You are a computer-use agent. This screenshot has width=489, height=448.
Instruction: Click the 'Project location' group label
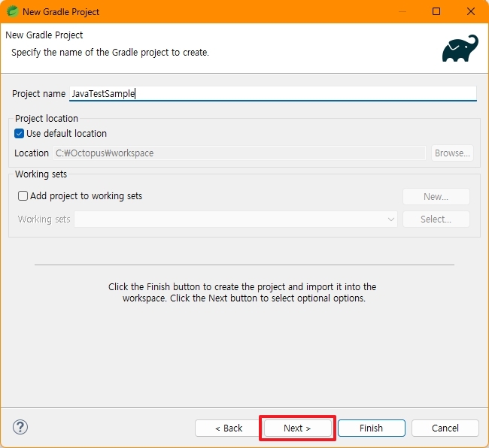(x=47, y=118)
